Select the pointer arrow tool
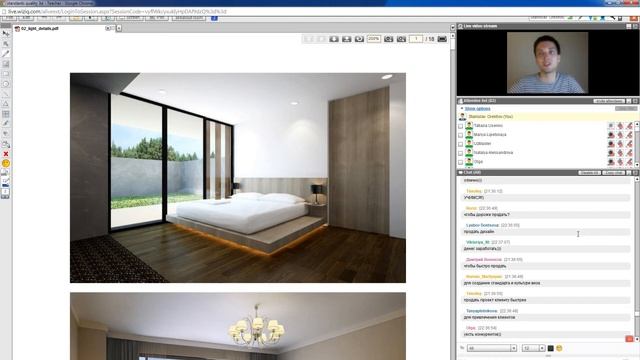The width and height of the screenshot is (640, 360). (6, 33)
